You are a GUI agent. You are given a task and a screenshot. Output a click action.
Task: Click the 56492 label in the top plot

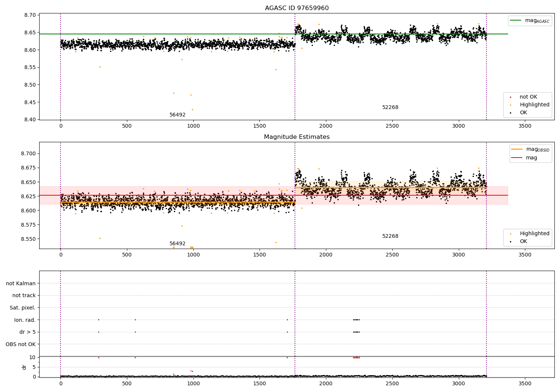pyautogui.click(x=177, y=115)
